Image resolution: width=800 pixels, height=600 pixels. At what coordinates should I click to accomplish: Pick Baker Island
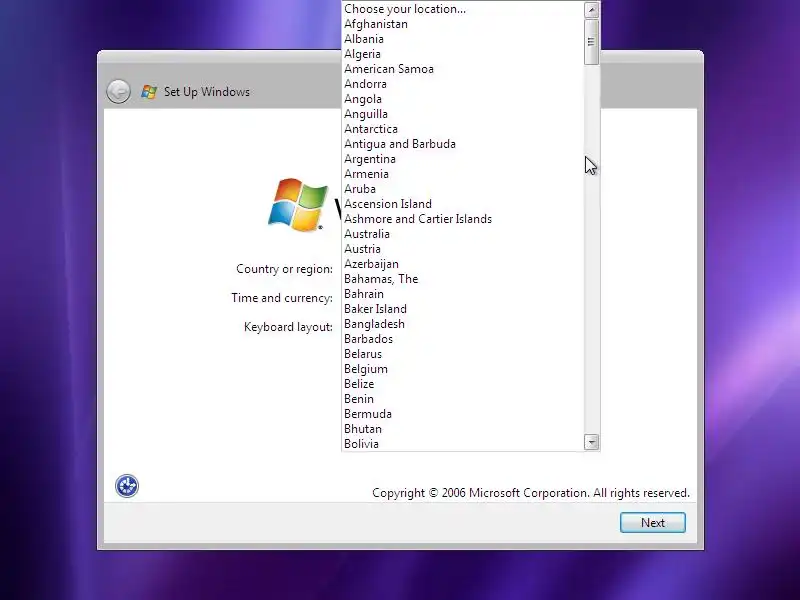tap(463, 309)
